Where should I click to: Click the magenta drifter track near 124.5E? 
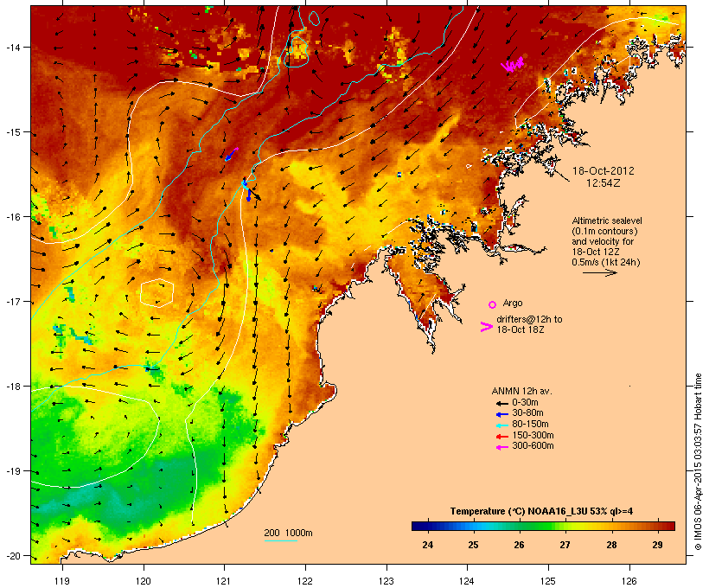513,65
